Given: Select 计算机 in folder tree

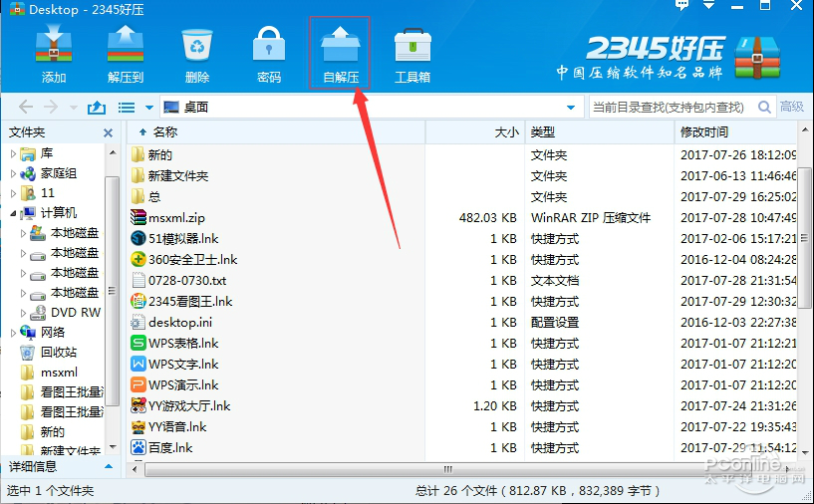Looking at the screenshot, I should click(59, 213).
